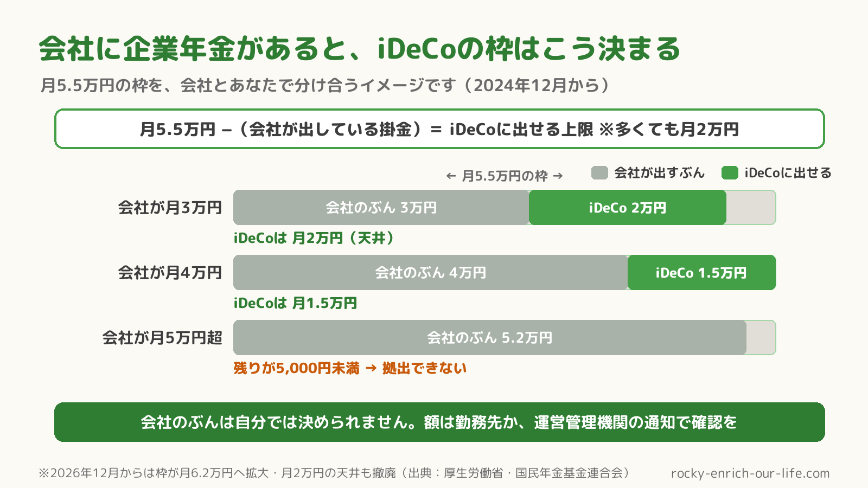Click the formula box 月5.5万円 −(会社が出している掛金)
This screenshot has width=868, height=488.
click(439, 129)
